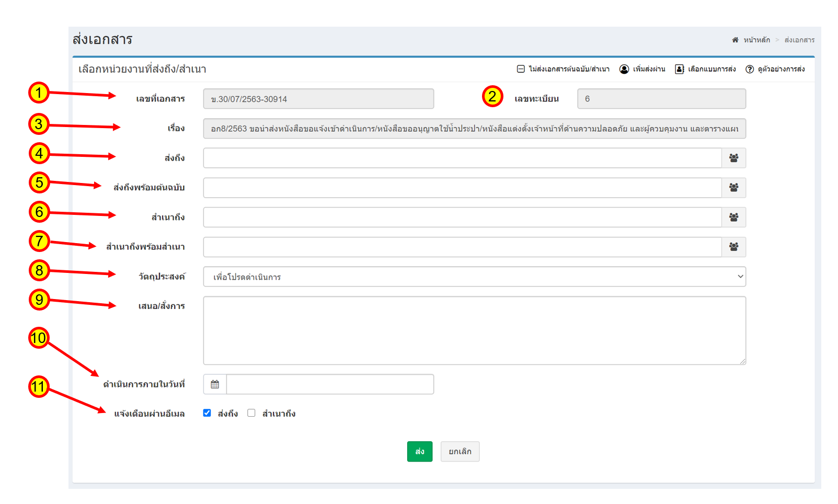Click inside the เสนอ/สั่งการ text area

coord(474,330)
